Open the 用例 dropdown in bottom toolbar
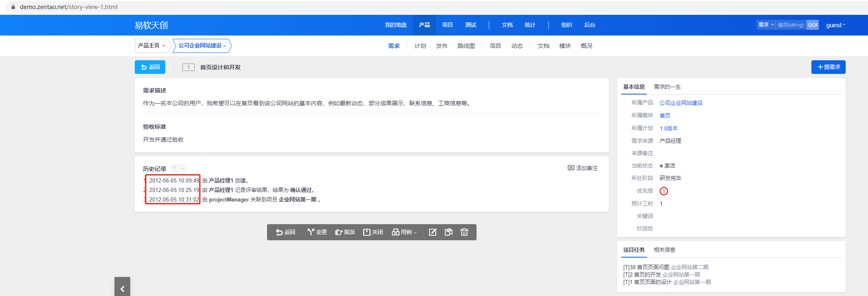 click(x=404, y=232)
